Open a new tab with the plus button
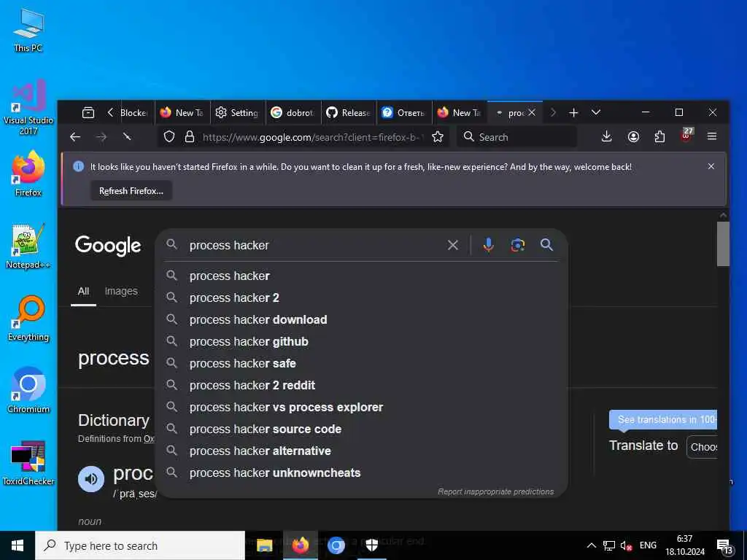The width and height of the screenshot is (747, 560). 573,113
